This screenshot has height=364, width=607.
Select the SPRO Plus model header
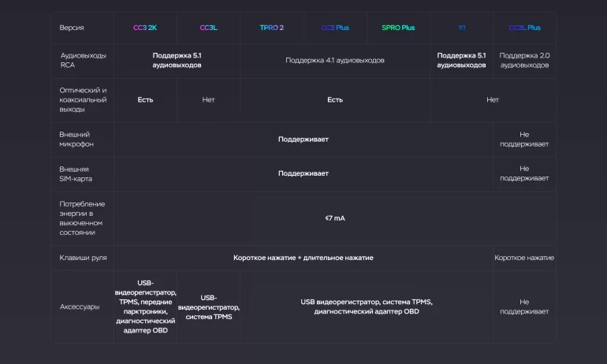(x=397, y=28)
